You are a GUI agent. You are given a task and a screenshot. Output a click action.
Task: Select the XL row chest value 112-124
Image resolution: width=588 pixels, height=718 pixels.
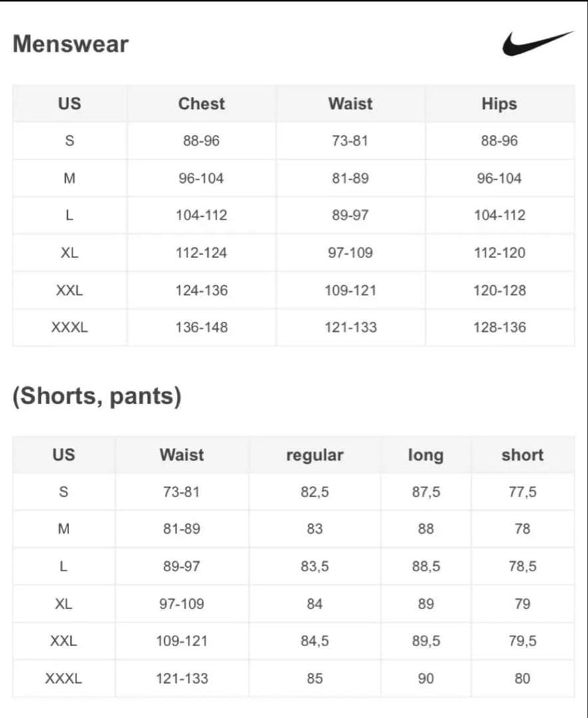pos(201,253)
